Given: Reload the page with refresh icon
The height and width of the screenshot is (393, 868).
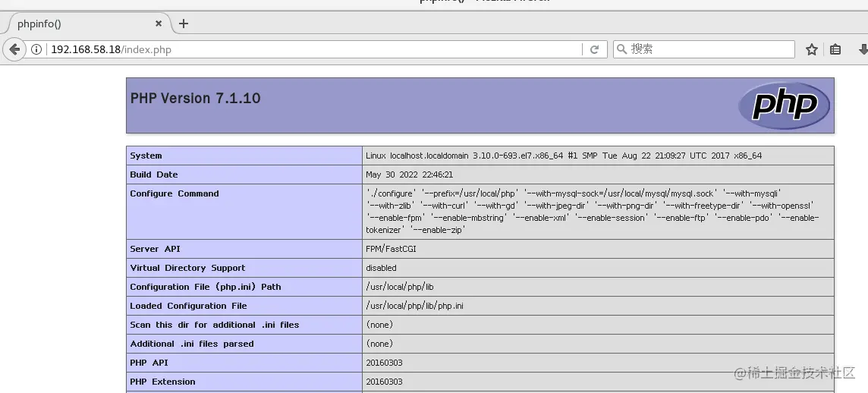Looking at the screenshot, I should click(595, 49).
